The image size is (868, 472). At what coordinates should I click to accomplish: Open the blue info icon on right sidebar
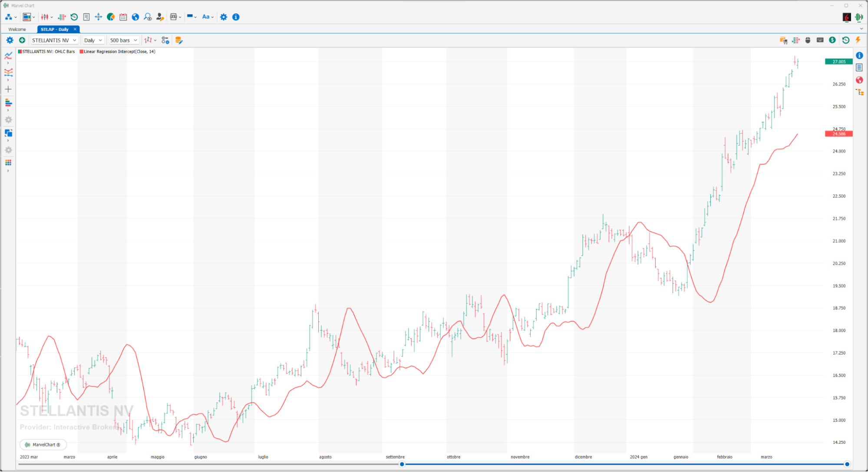pos(859,55)
